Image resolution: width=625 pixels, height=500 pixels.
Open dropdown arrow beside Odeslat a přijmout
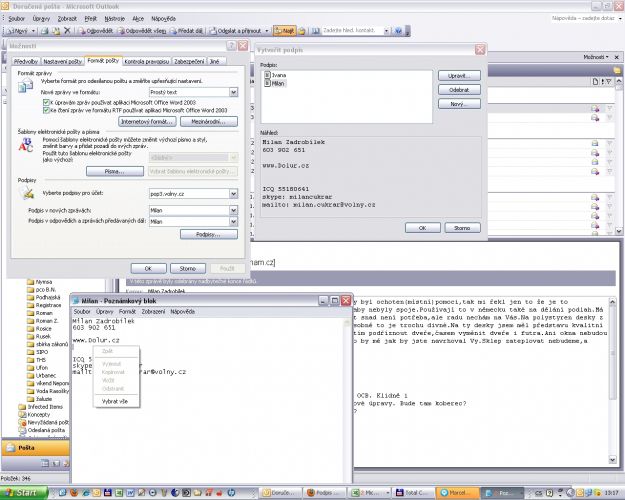267,31
